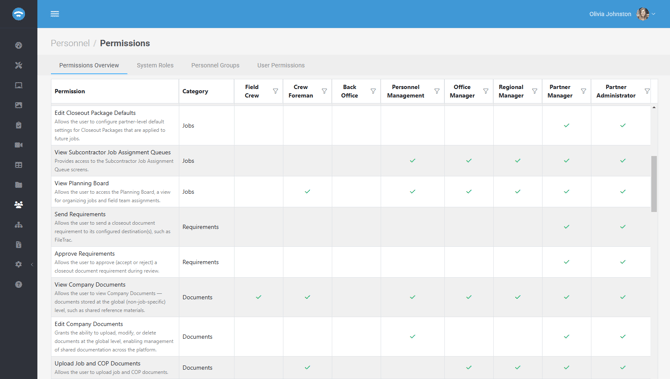The height and width of the screenshot is (379, 670).
Task: Click the Permissions breadcrumb title
Action: coord(125,43)
